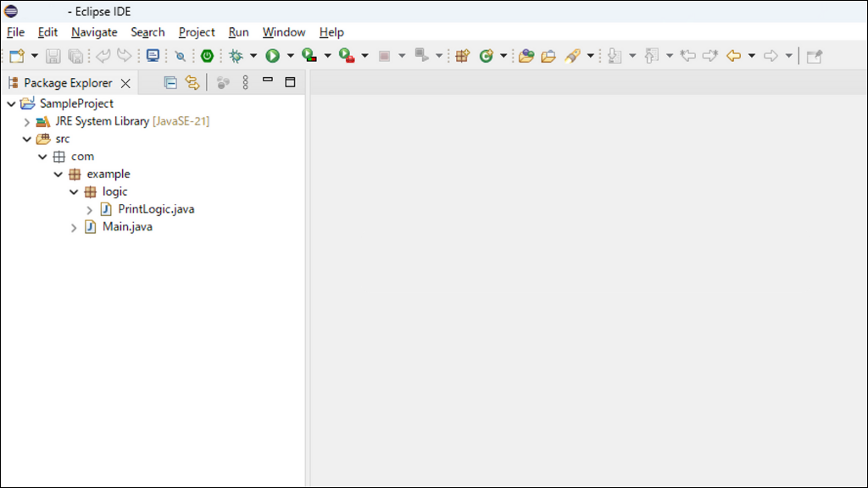
Task: Collapse the src folder
Action: coord(26,140)
